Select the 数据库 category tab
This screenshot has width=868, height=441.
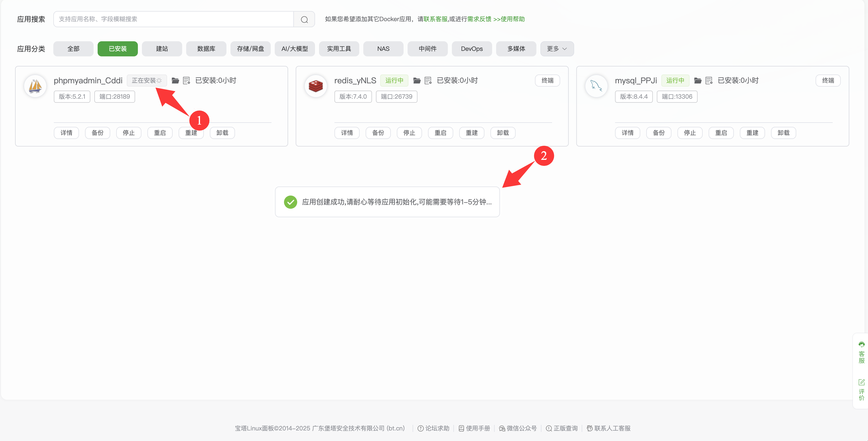206,49
